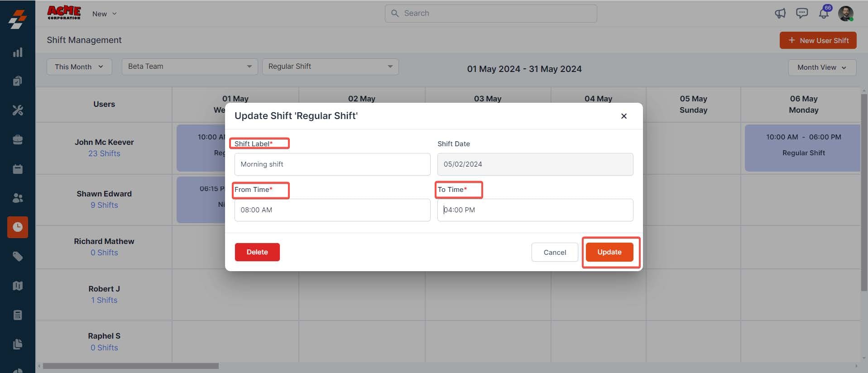Open the bar chart dashboard sidebar icon
The height and width of the screenshot is (373, 868).
pos(18,53)
